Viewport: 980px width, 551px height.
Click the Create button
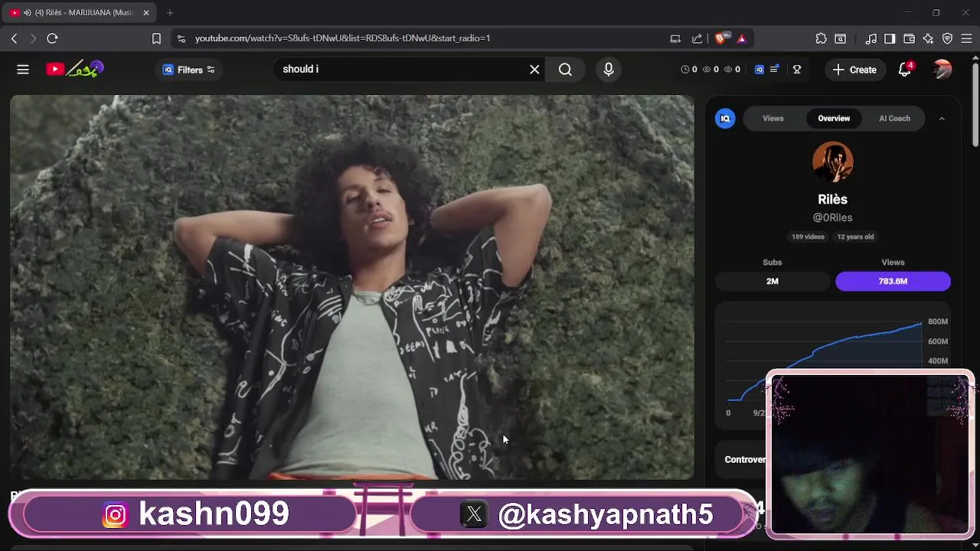(x=855, y=70)
